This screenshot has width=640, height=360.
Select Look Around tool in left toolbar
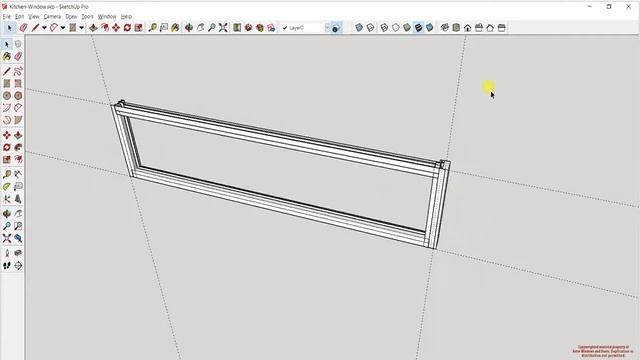pyautogui.click(x=18, y=253)
